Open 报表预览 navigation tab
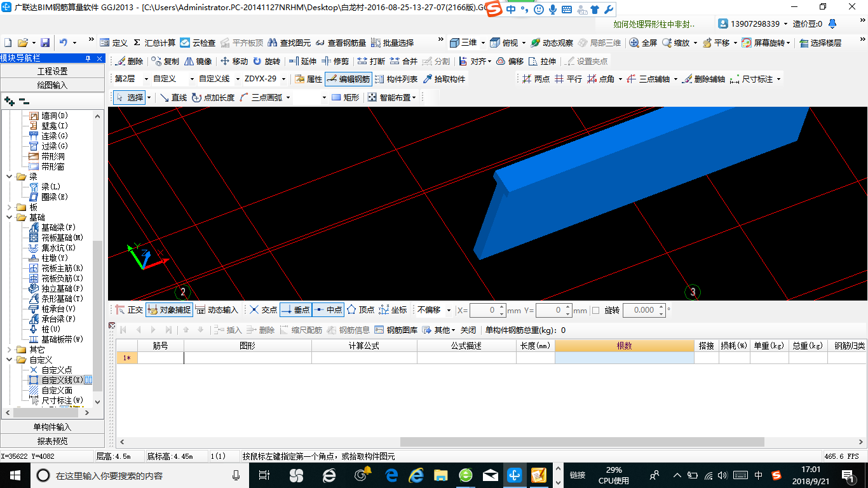The image size is (868, 488). (x=52, y=440)
